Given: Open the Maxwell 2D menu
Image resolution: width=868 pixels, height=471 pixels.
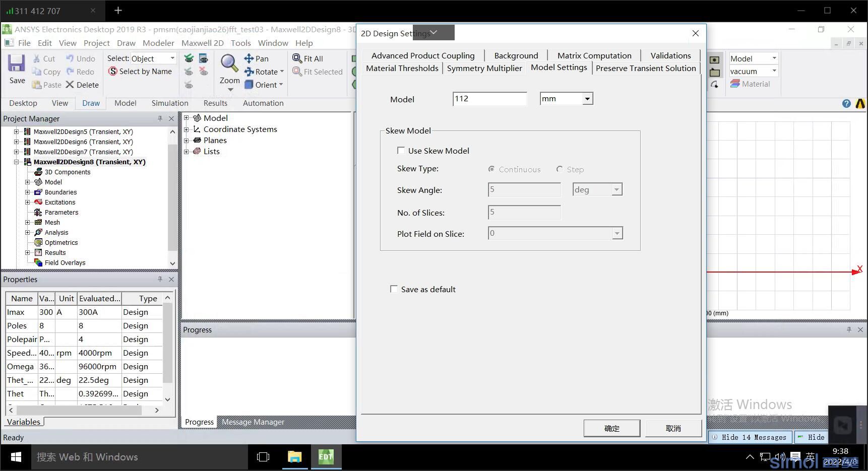Looking at the screenshot, I should (x=202, y=43).
